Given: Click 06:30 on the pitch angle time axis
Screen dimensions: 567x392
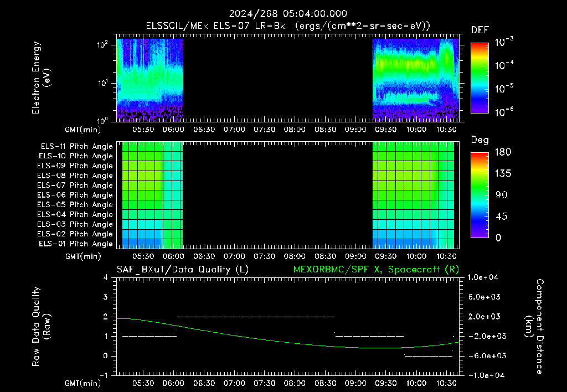Looking at the screenshot, I should click(x=204, y=256).
